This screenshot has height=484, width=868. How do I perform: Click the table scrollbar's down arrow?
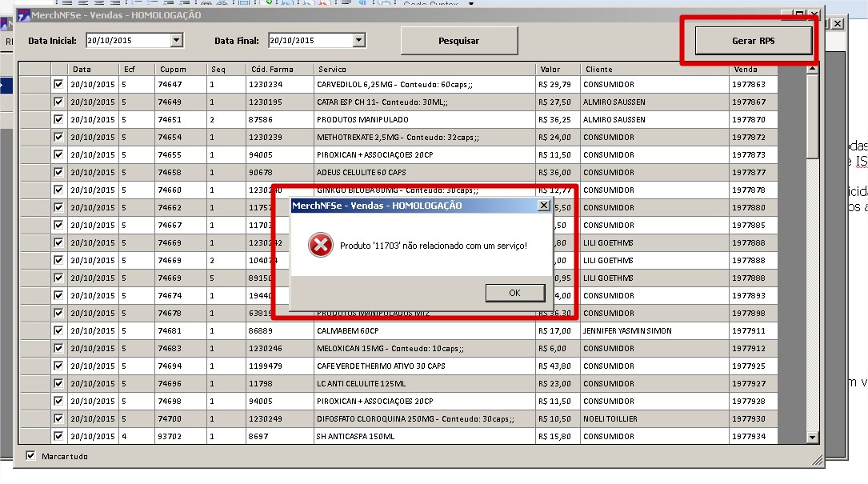(x=813, y=438)
